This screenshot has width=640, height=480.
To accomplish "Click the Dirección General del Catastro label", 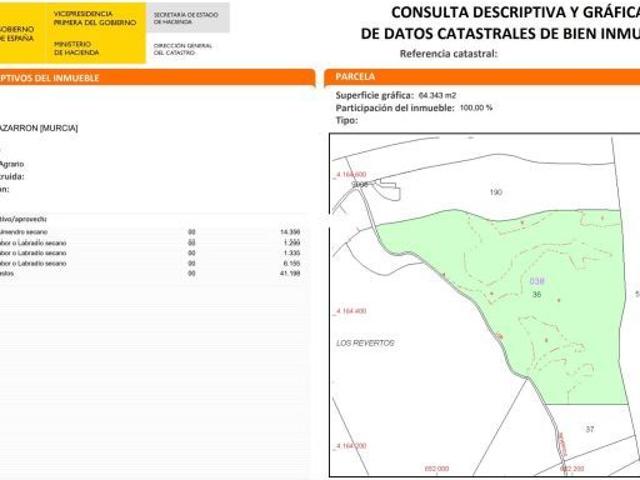I will (182, 49).
